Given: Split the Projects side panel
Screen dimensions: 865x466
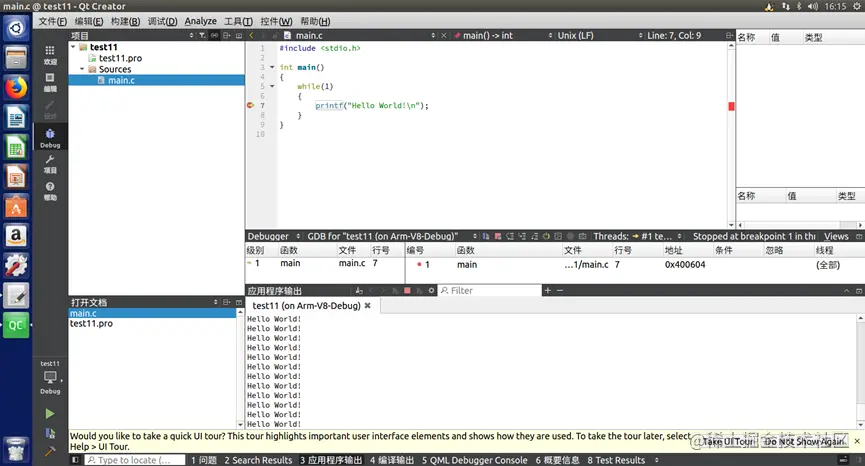Looking at the screenshot, I should (227, 35).
